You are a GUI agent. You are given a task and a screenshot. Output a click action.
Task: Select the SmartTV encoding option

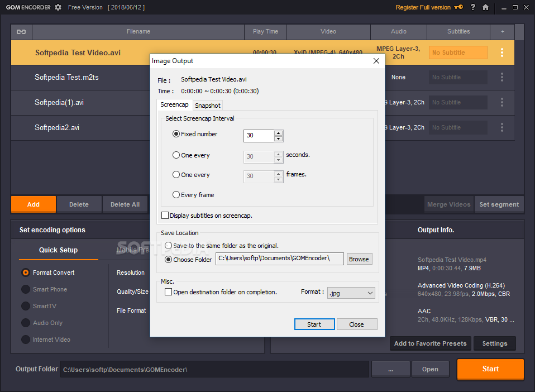[26, 306]
